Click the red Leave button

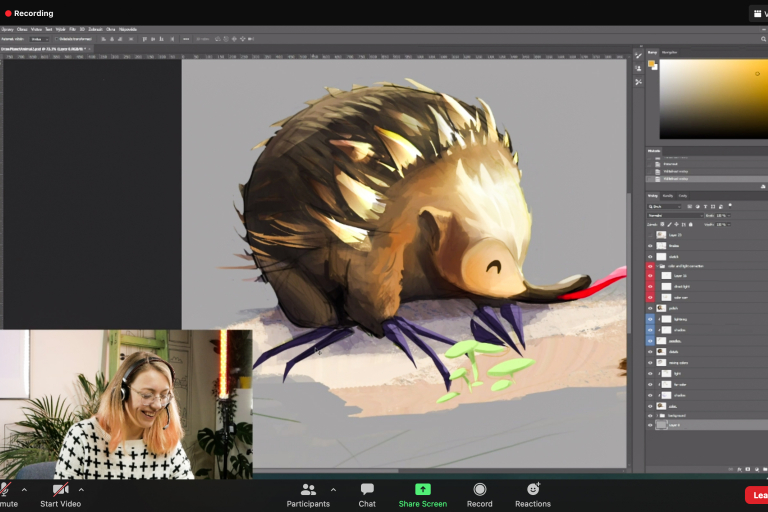pos(757,494)
